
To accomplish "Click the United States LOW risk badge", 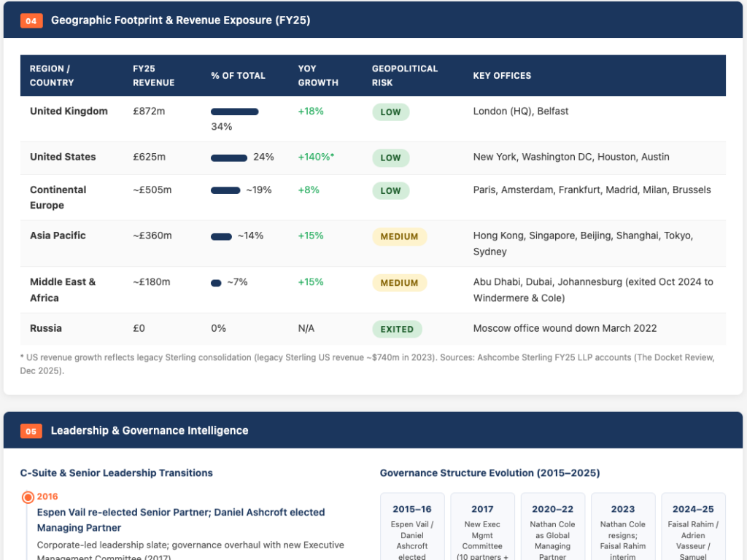I will coord(391,158).
